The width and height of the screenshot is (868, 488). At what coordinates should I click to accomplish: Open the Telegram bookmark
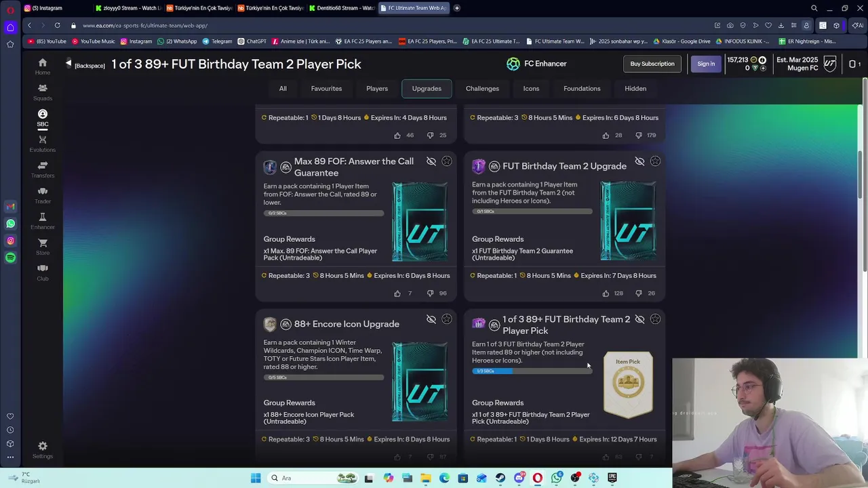[217, 41]
